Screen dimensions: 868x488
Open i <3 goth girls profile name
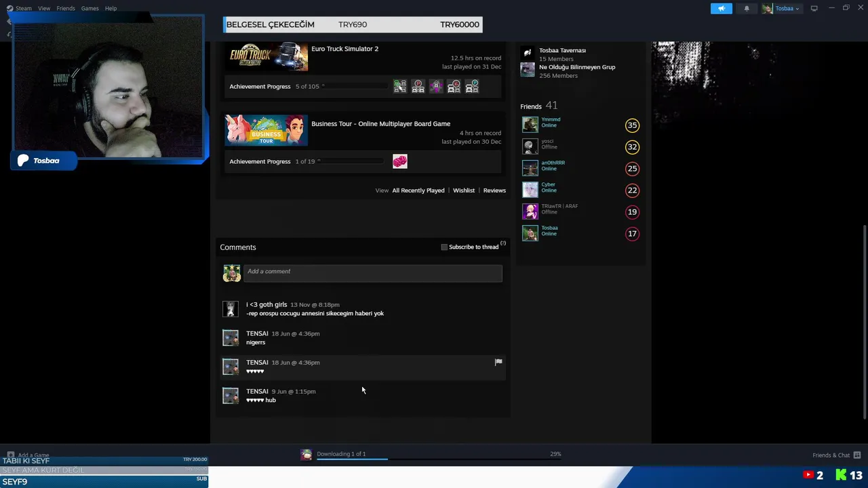click(267, 304)
